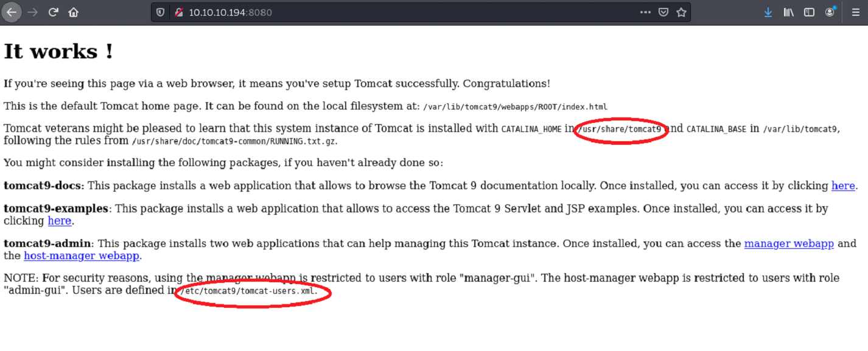Click the bold tomcat9-docs package name
The height and width of the screenshot is (351, 868).
[44, 186]
